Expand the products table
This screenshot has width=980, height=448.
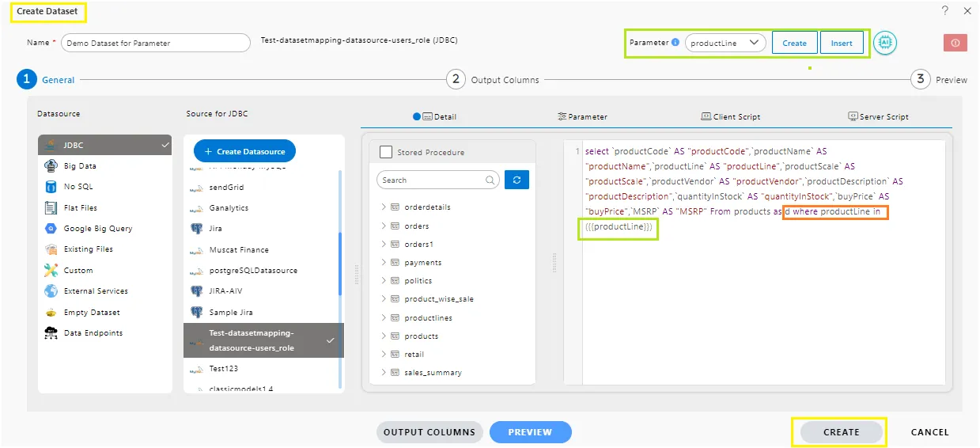click(x=384, y=336)
